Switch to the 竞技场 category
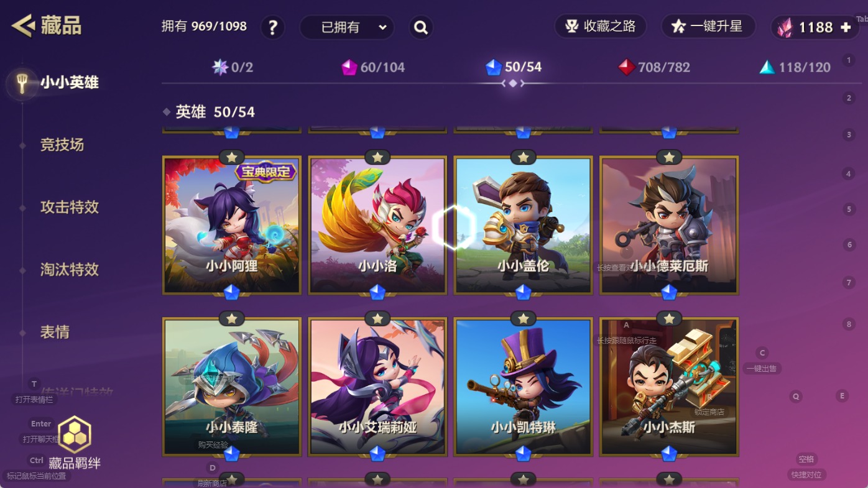868x488 pixels. click(62, 145)
